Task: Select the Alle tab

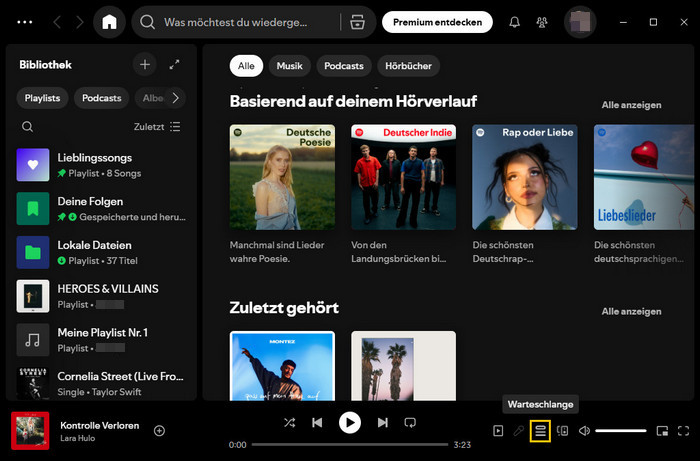Action: [x=246, y=66]
